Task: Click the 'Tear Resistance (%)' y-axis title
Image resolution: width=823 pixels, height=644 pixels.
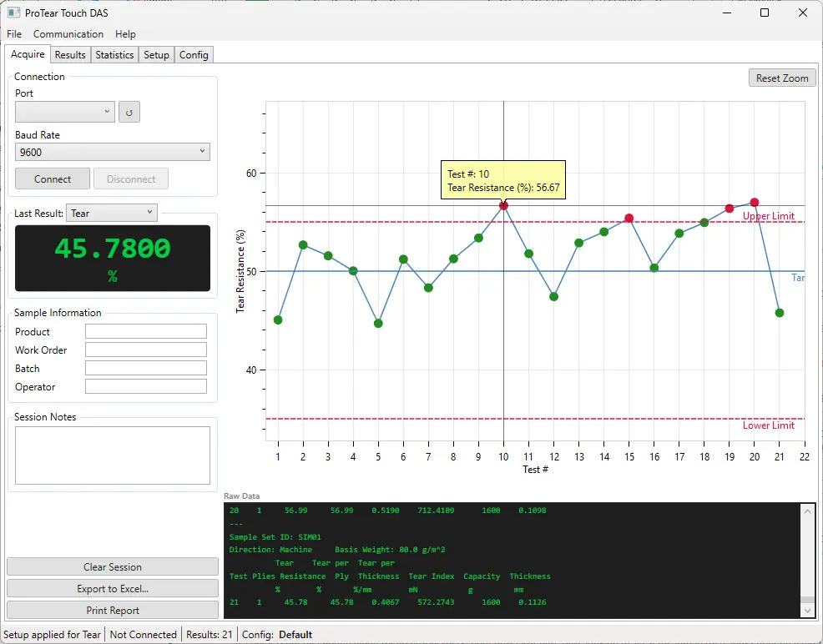Action: pos(240,271)
